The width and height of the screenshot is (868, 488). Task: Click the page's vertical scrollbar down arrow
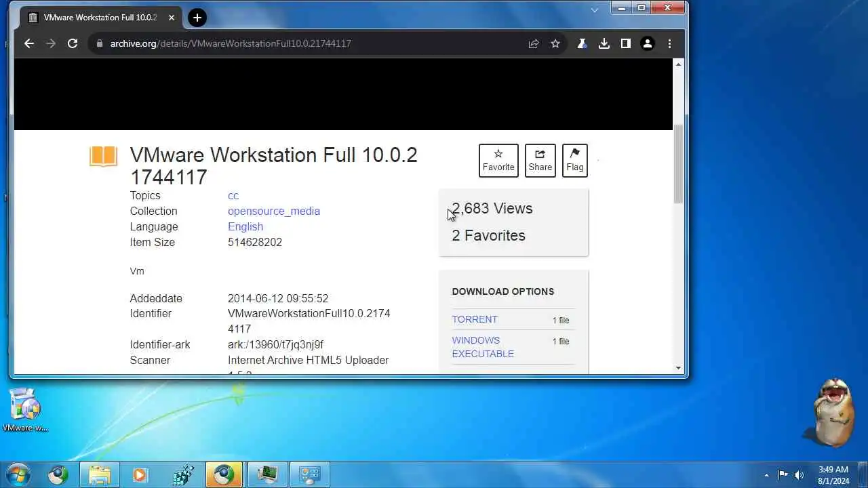[678, 368]
